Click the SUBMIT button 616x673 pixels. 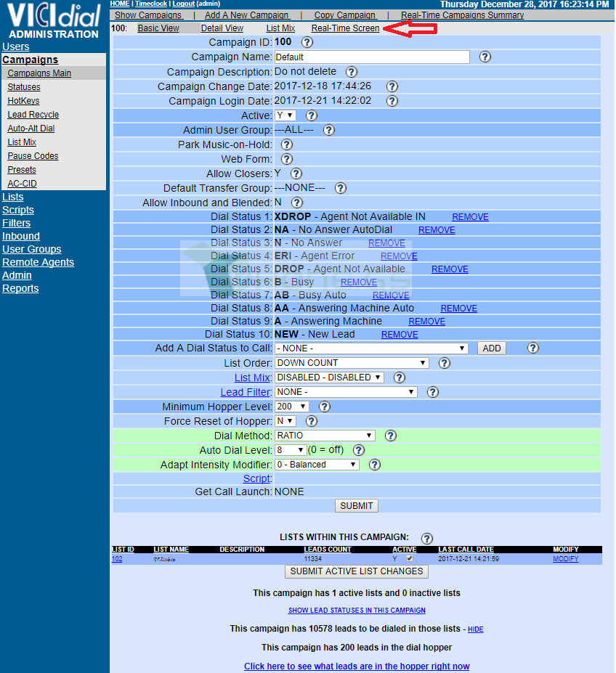coord(357,505)
